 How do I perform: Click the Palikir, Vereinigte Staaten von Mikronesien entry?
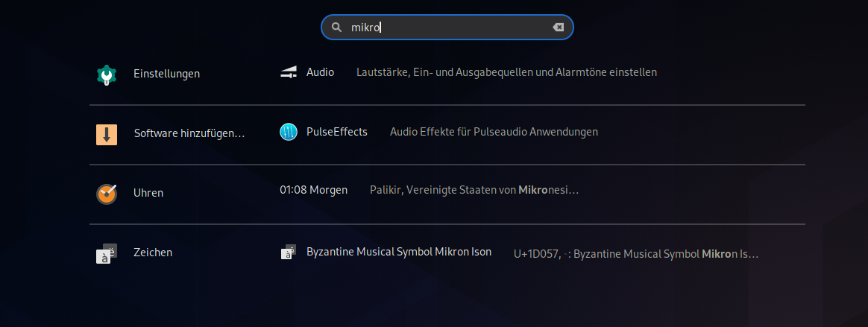coord(474,190)
